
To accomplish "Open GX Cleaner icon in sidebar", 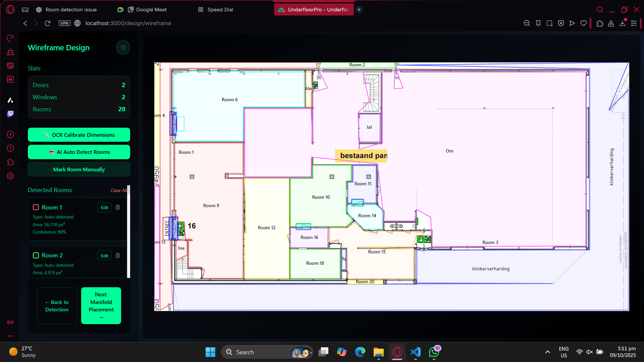I will (10, 52).
